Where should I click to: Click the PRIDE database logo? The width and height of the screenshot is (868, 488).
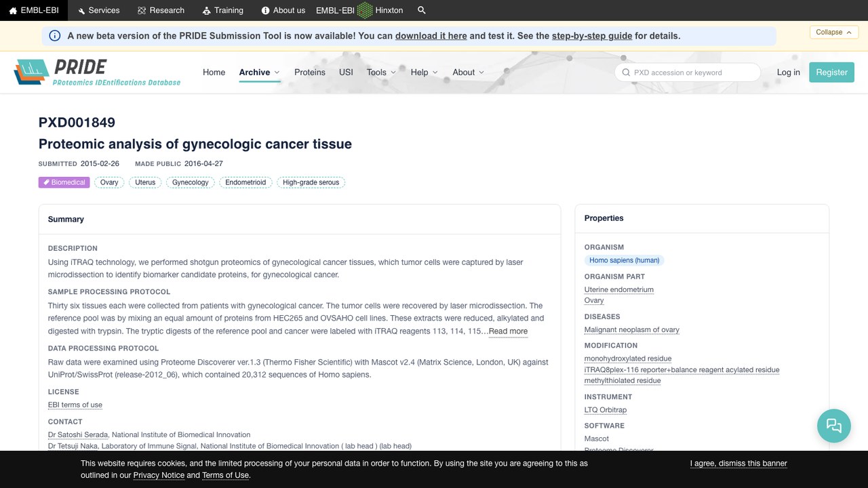coord(97,73)
